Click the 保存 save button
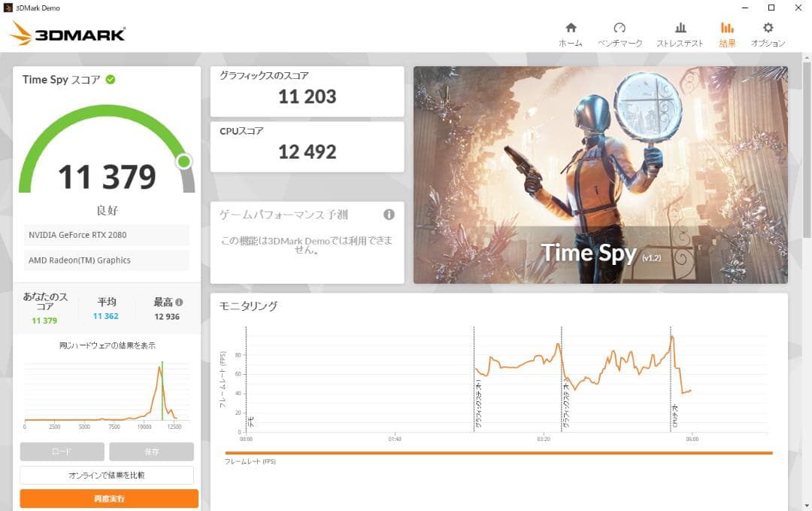 [x=151, y=452]
